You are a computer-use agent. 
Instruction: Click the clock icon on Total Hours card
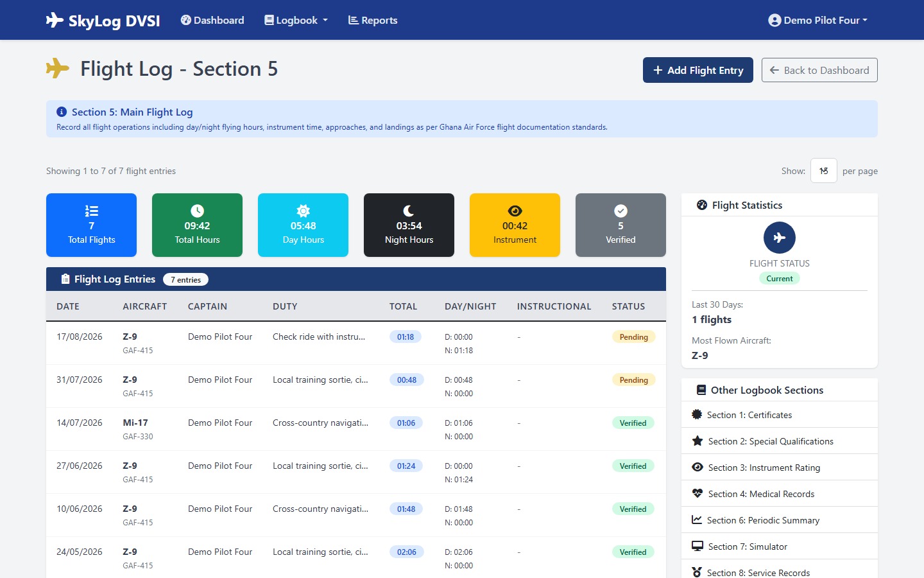pos(197,211)
